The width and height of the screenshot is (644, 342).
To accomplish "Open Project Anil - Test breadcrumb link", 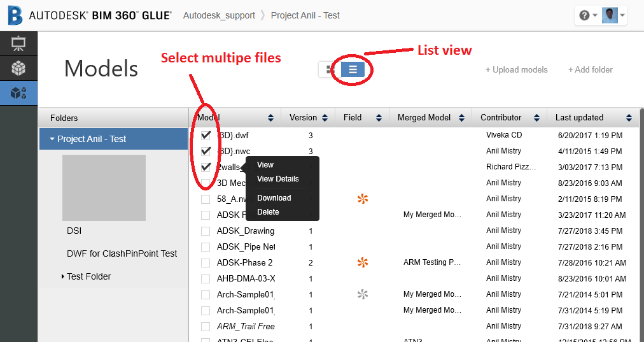I will (x=305, y=16).
